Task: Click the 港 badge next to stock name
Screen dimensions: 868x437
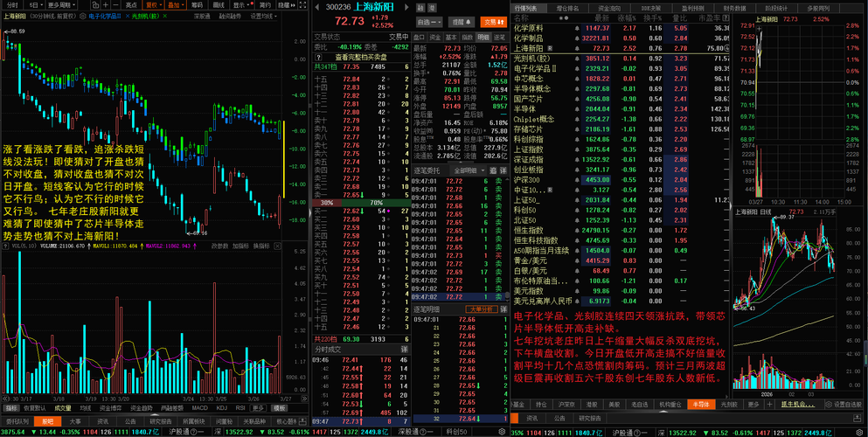Action: (432, 8)
